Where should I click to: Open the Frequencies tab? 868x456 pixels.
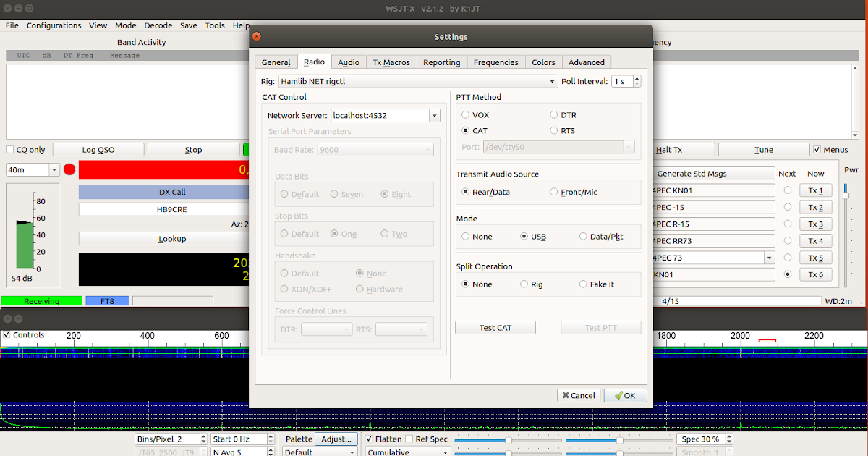(x=496, y=62)
